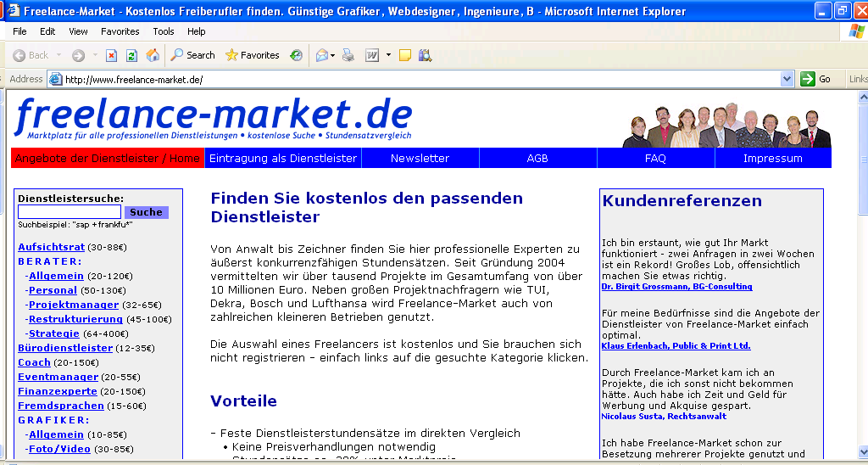868x465 pixels.
Task: Click Nicolaus Susta, Rechtsanwalt link
Action: [664, 417]
